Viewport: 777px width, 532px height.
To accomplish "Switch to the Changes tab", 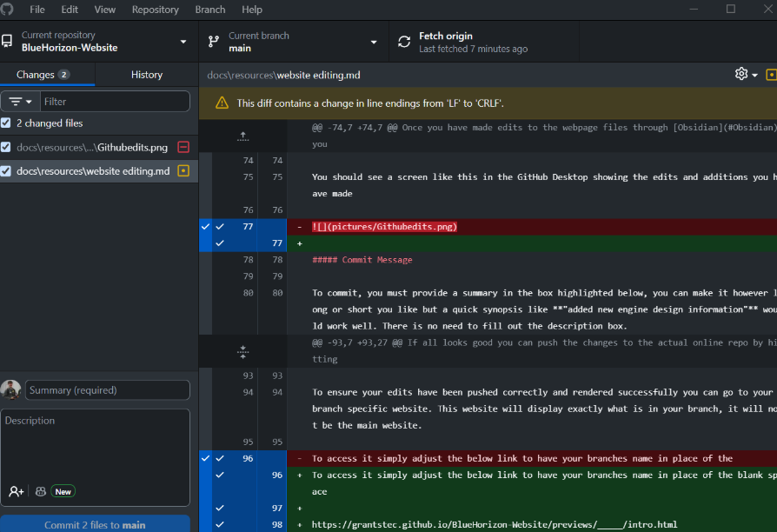I will click(48, 75).
